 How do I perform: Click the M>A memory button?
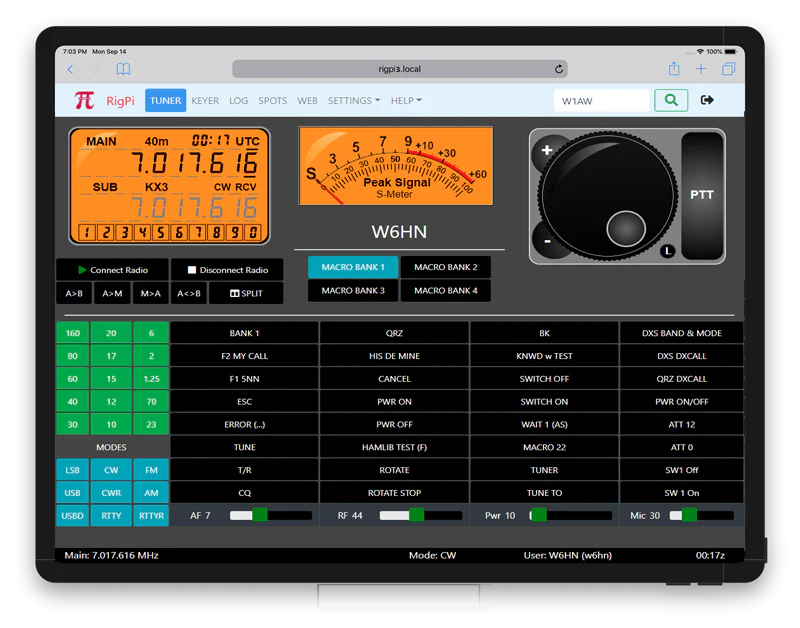151,293
